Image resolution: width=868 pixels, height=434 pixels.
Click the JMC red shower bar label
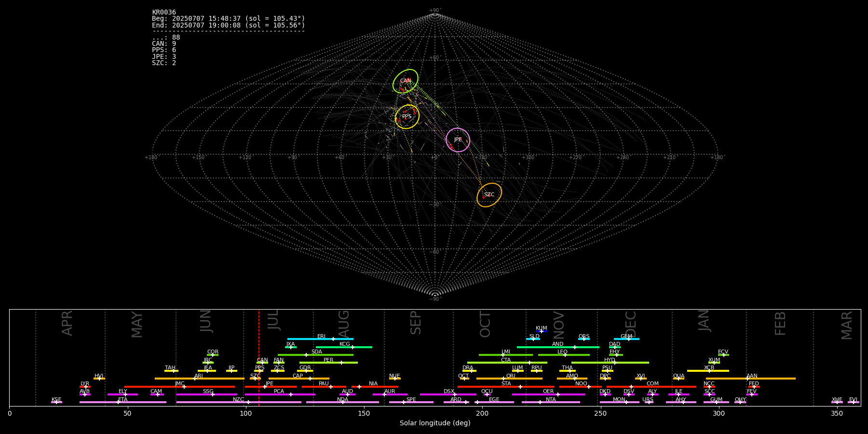[180, 384]
